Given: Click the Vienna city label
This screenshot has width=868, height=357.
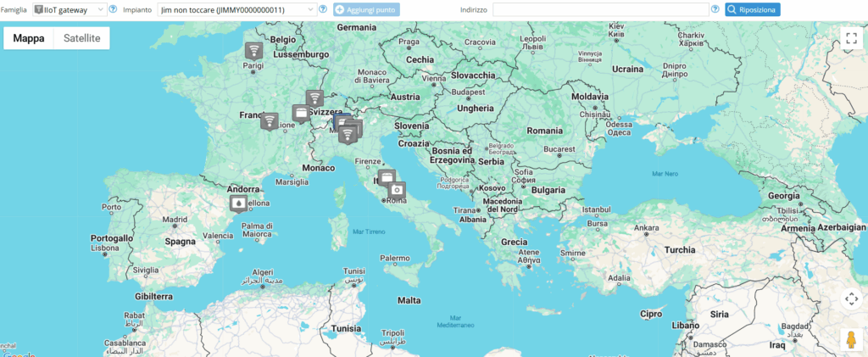Looking at the screenshot, I should click(x=434, y=79).
